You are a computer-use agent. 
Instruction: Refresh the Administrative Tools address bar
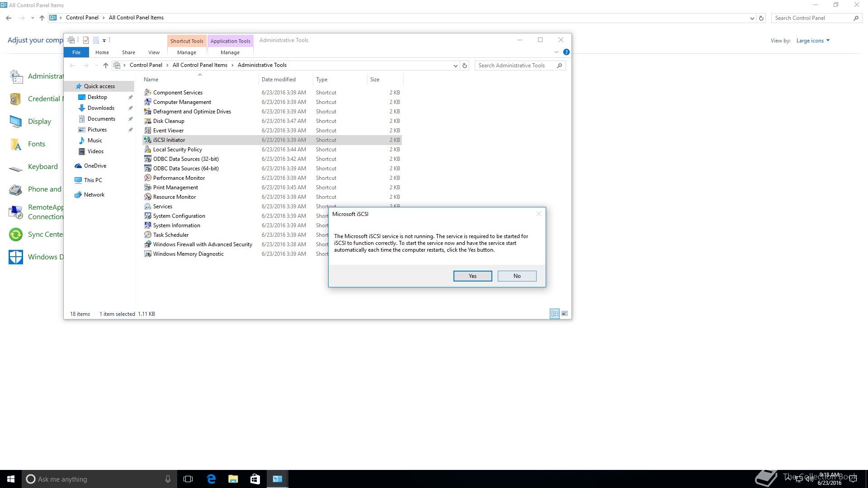coord(465,66)
